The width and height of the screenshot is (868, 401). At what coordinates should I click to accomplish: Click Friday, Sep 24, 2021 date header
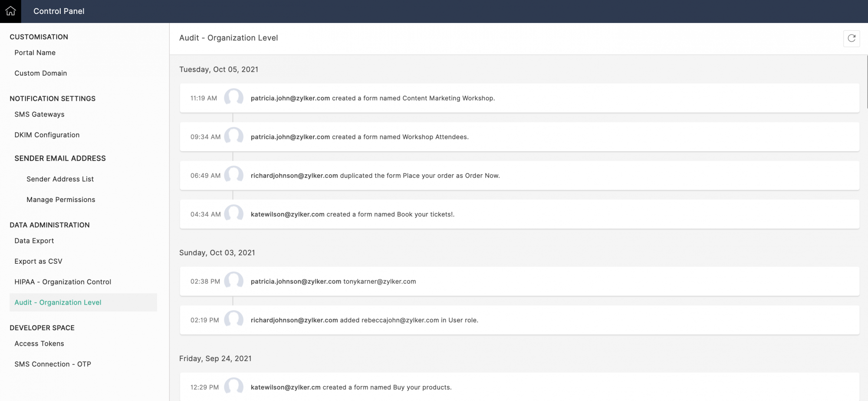click(215, 358)
